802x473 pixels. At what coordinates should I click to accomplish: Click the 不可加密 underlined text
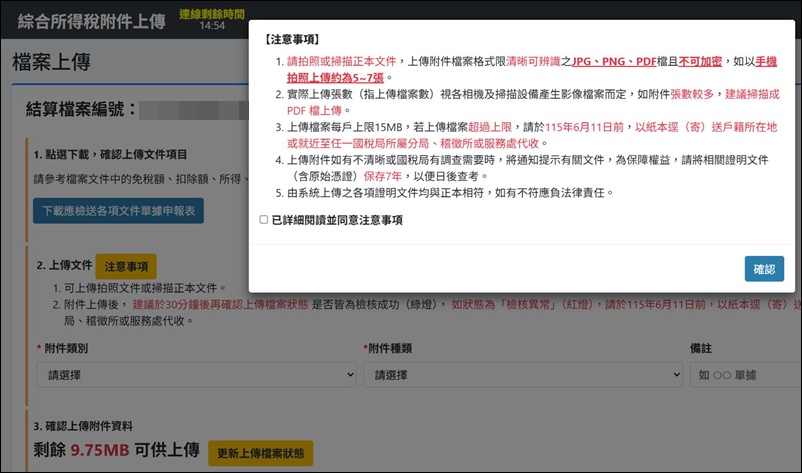click(x=700, y=62)
